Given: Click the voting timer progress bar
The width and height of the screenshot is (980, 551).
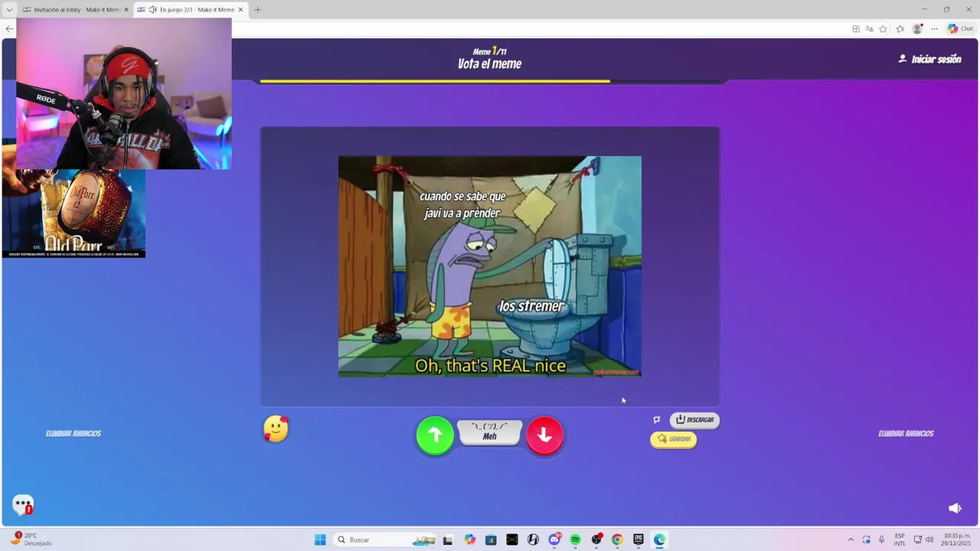Looking at the screenshot, I should (x=490, y=80).
